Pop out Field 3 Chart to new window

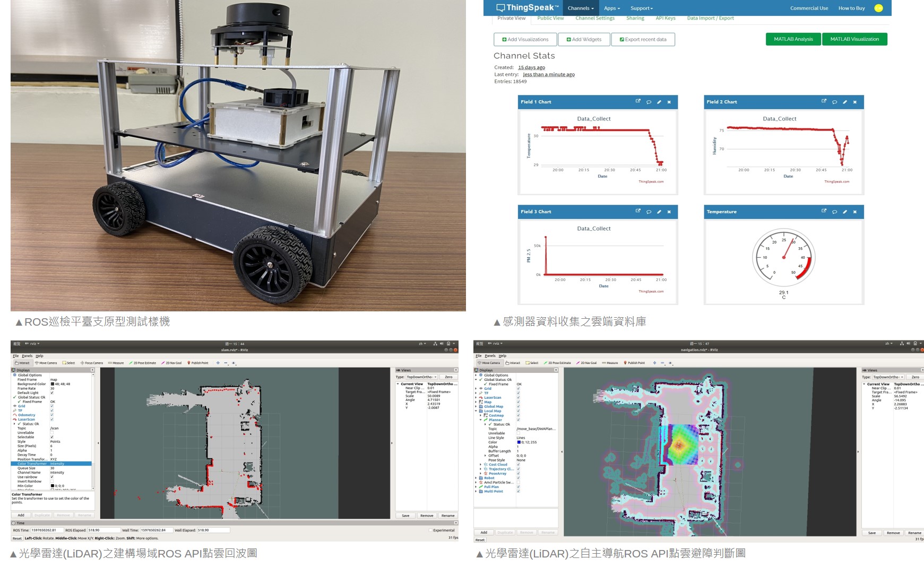(x=638, y=211)
